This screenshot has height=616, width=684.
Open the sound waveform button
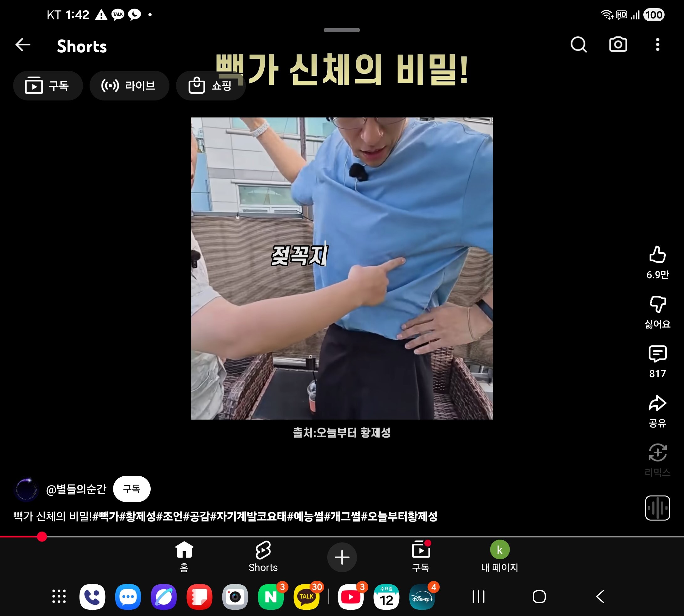click(x=657, y=508)
